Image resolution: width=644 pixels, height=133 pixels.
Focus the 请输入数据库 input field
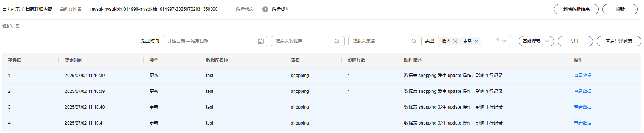pyautogui.click(x=307, y=41)
